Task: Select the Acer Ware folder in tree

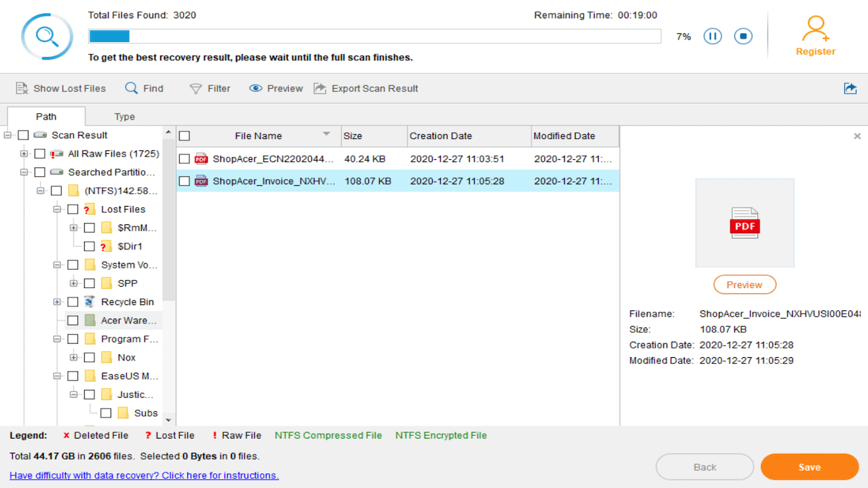Action: tap(129, 320)
